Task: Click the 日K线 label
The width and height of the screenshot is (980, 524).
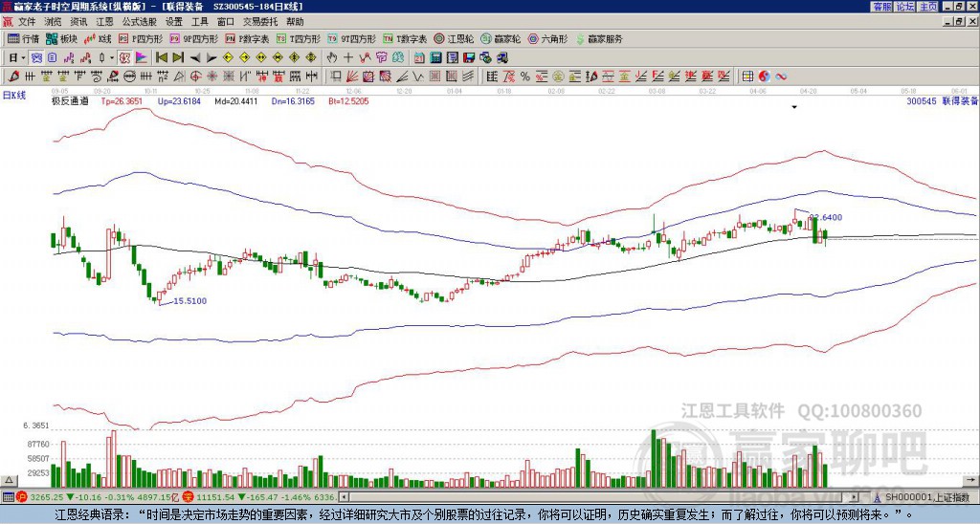Action: [14, 96]
